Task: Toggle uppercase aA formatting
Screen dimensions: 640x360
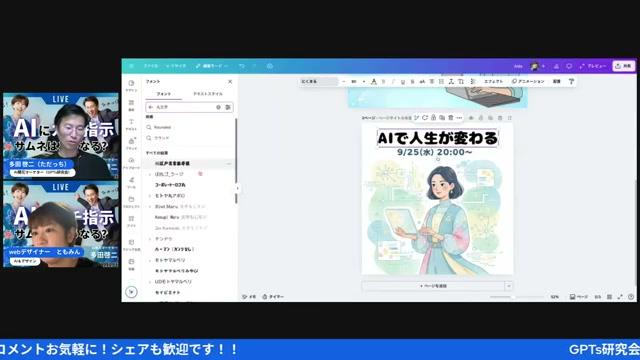Action: [x=422, y=82]
